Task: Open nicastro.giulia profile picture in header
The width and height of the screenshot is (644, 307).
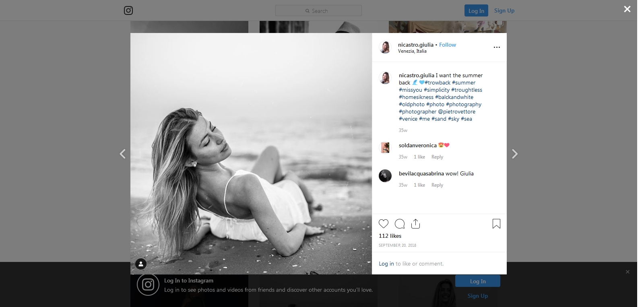Action: pyautogui.click(x=385, y=47)
